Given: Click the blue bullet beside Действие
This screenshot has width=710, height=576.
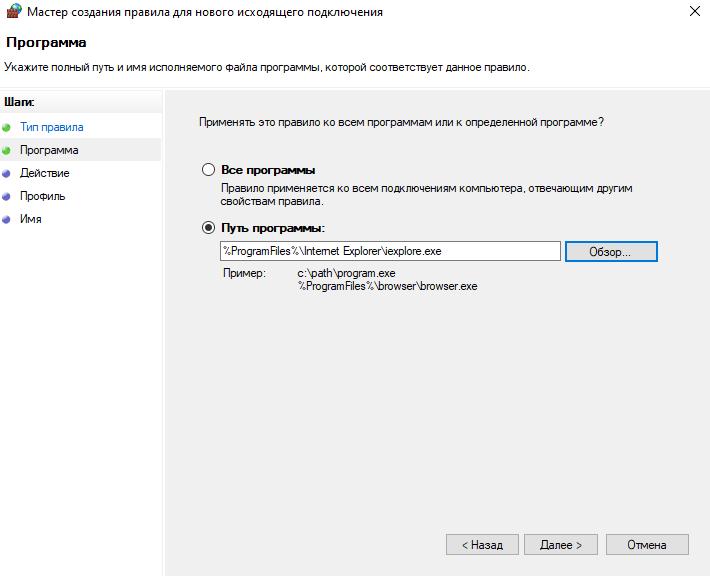Looking at the screenshot, I should click(x=7, y=173).
